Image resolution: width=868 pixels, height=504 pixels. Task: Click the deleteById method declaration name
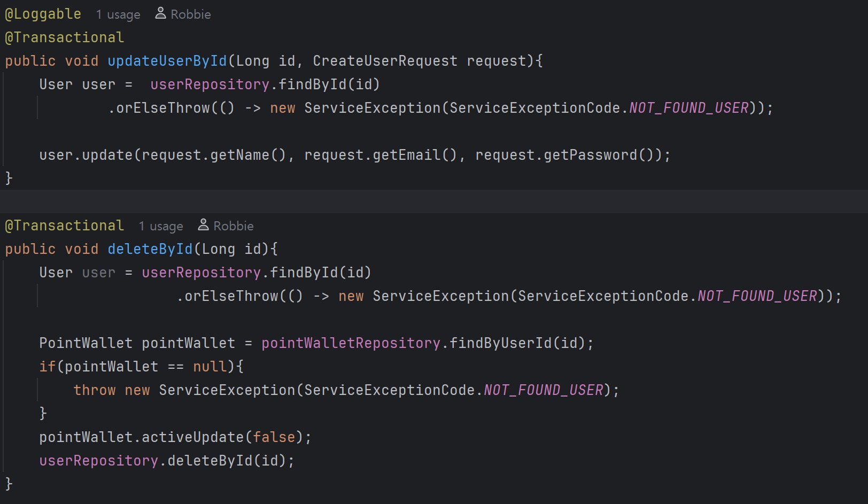[x=150, y=249]
